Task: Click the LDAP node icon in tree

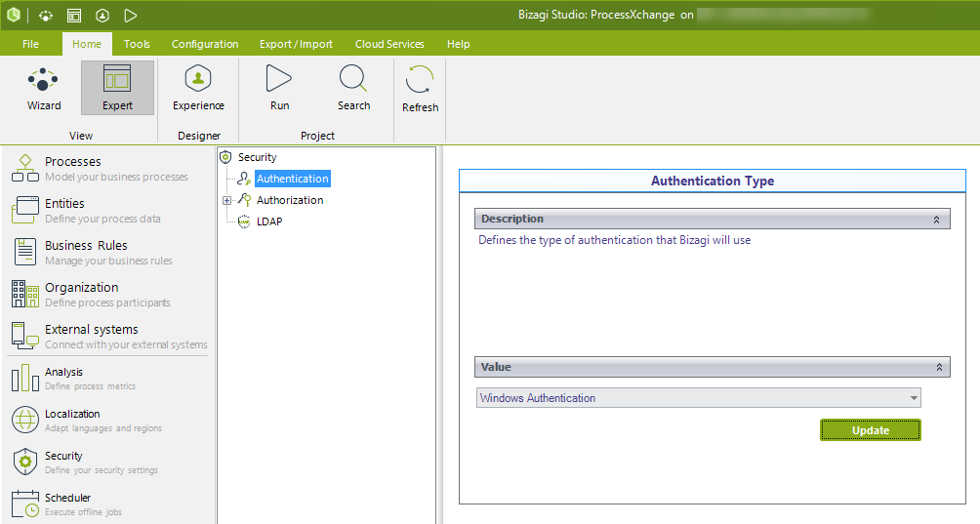Action: click(244, 222)
